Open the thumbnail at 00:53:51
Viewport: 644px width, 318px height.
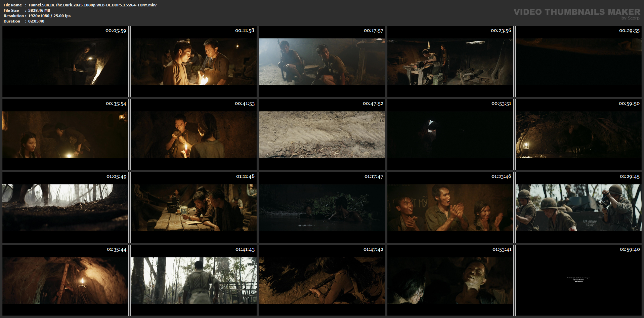pyautogui.click(x=450, y=134)
